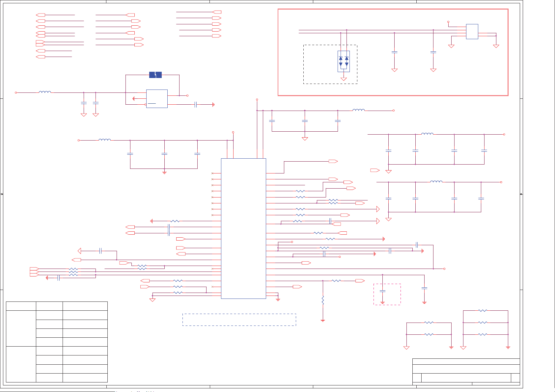
Task: Select the topmost port symbol in the left column
Action: (41, 15)
